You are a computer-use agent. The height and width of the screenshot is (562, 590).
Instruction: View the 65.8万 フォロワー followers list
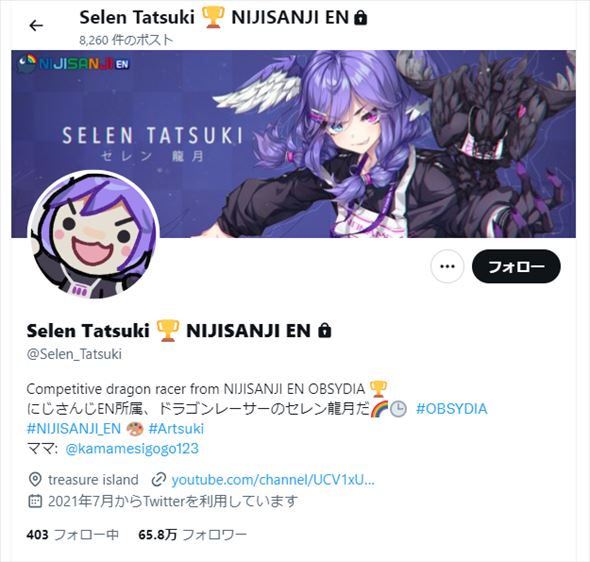[x=192, y=535]
